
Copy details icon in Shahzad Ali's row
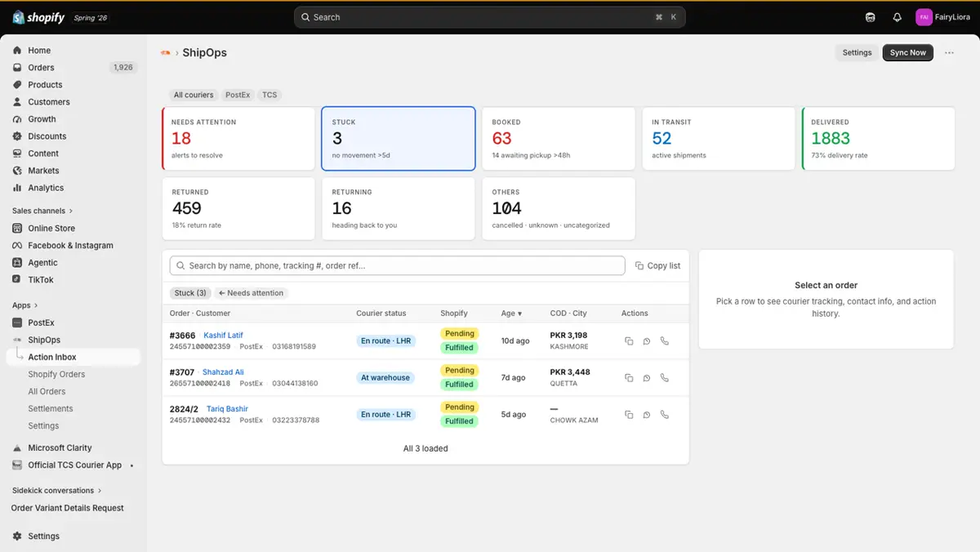[629, 378]
